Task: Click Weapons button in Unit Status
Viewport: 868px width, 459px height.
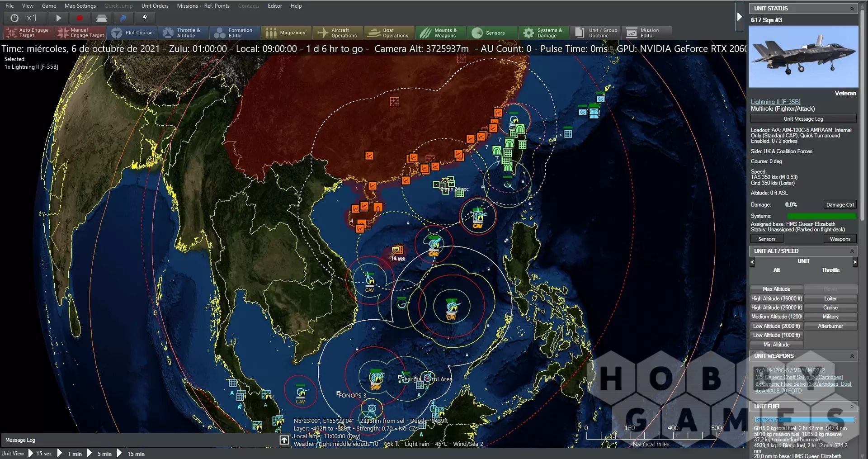Action: pos(840,239)
